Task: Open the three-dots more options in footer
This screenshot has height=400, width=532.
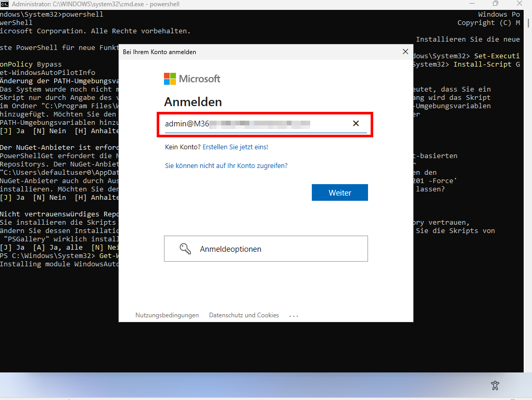Action: (x=294, y=316)
